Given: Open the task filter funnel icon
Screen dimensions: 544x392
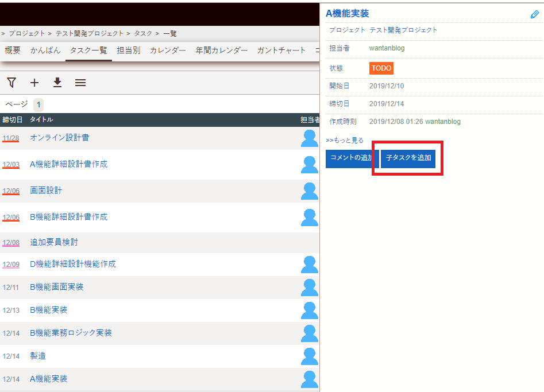Looking at the screenshot, I should tap(11, 83).
